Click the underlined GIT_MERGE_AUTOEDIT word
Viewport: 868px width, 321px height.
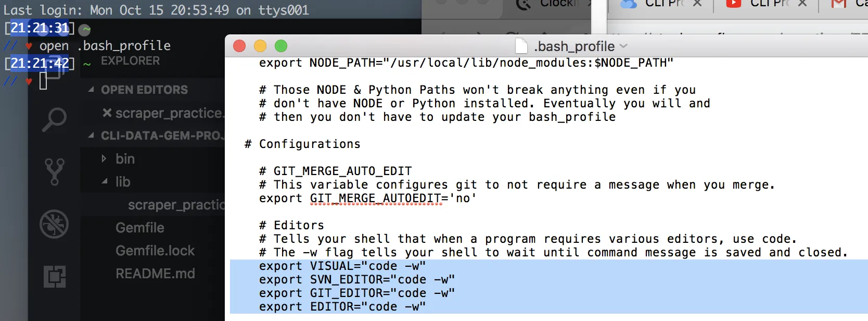click(x=375, y=199)
